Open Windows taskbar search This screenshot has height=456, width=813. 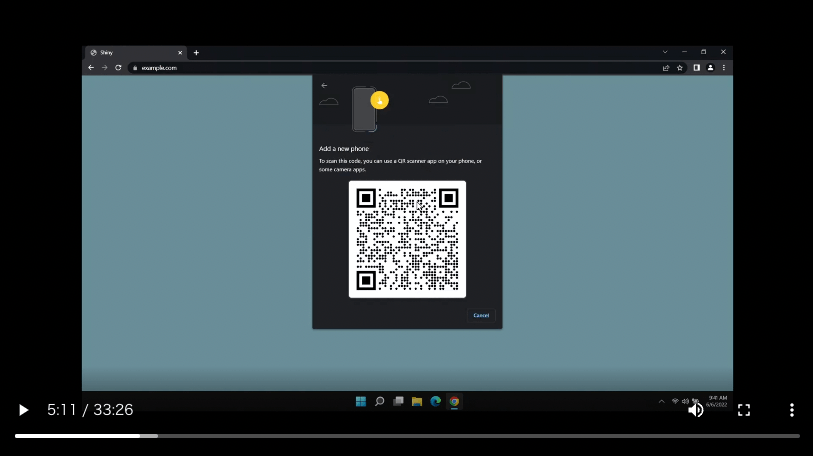point(380,401)
